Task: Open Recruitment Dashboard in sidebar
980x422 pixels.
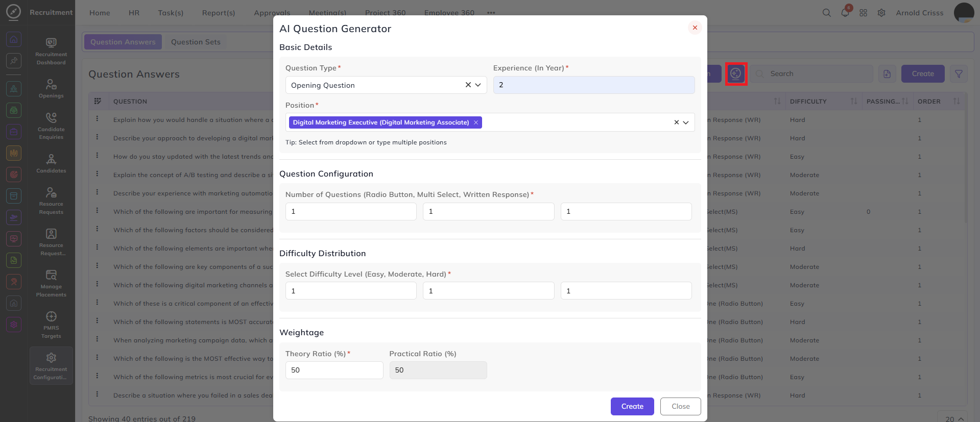Action: click(x=51, y=51)
